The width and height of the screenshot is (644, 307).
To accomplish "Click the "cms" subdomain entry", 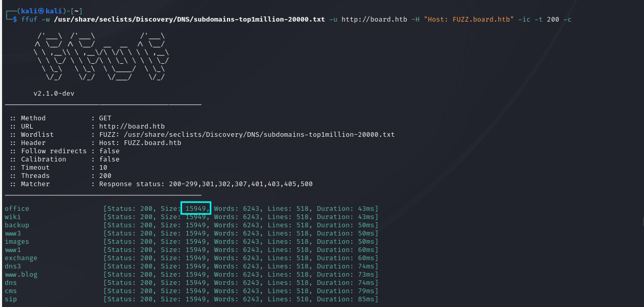I will tap(11, 291).
